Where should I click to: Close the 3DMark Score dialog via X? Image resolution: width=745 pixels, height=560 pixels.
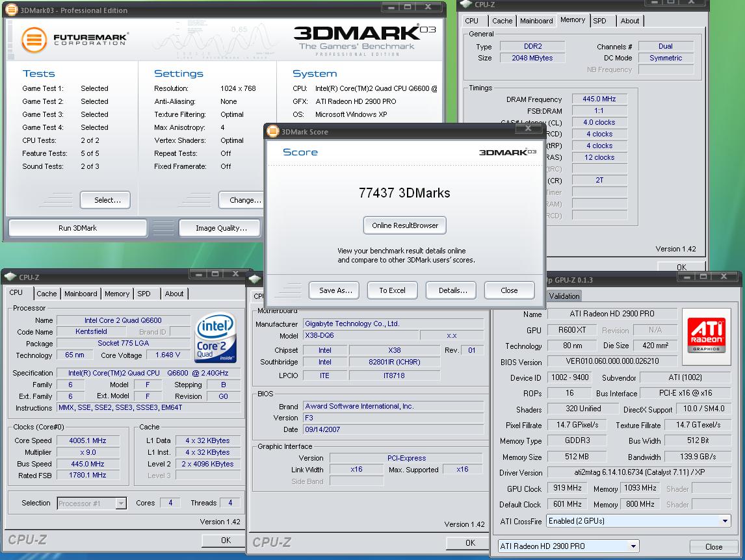tap(528, 128)
